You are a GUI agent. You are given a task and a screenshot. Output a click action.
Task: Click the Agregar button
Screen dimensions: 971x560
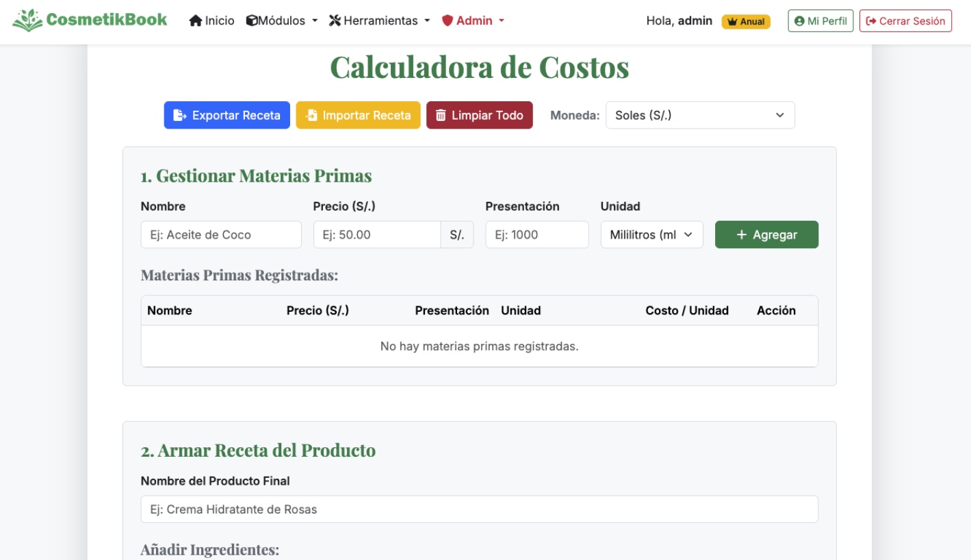766,235
